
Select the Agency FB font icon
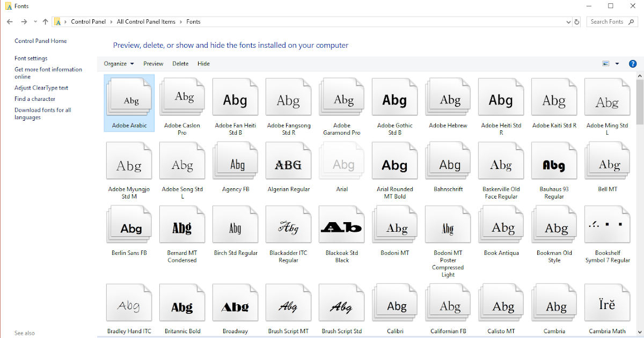coord(236,161)
